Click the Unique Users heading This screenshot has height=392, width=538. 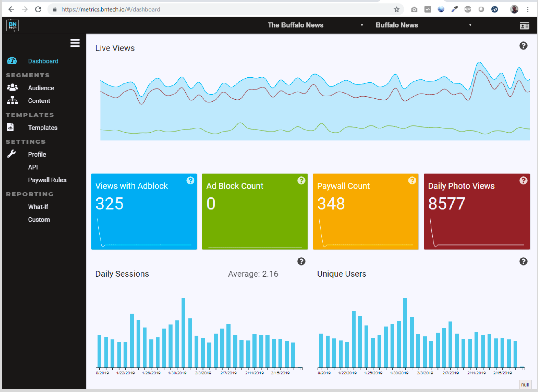click(x=342, y=274)
